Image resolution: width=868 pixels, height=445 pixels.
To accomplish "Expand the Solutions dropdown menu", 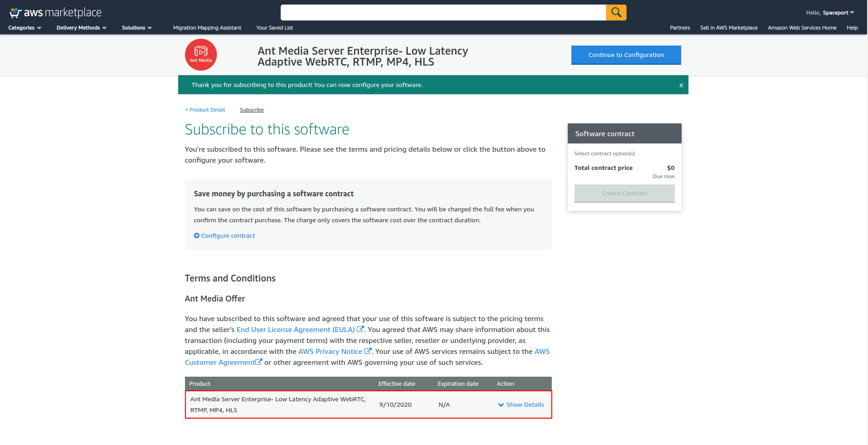I will 137,28.
